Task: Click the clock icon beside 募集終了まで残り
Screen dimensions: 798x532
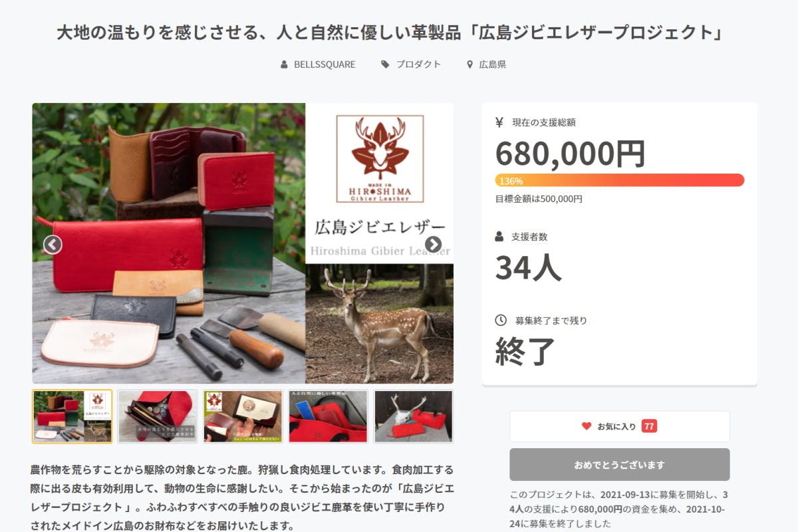Action: coord(501,321)
